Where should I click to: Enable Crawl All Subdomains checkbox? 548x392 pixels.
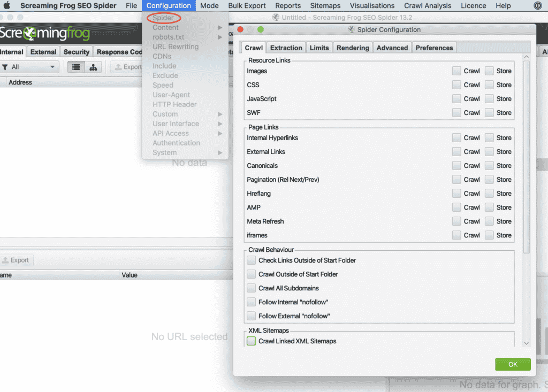coord(252,288)
